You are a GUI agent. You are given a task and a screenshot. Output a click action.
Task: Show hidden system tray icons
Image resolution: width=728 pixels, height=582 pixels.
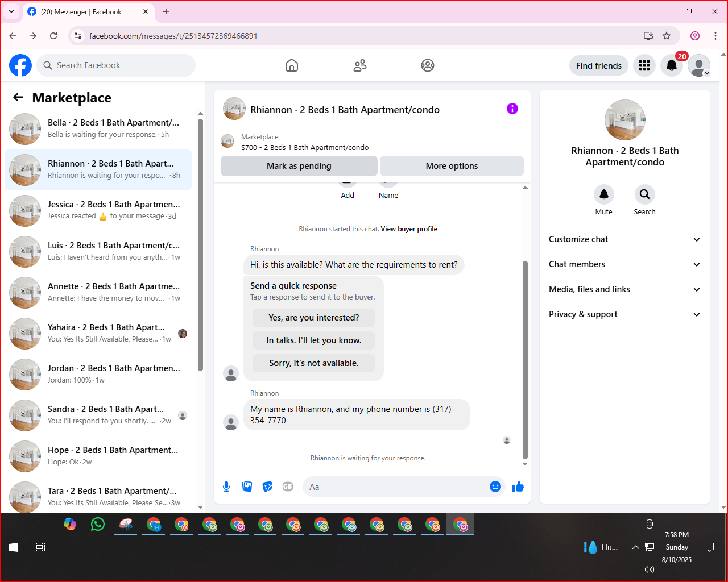click(x=635, y=547)
